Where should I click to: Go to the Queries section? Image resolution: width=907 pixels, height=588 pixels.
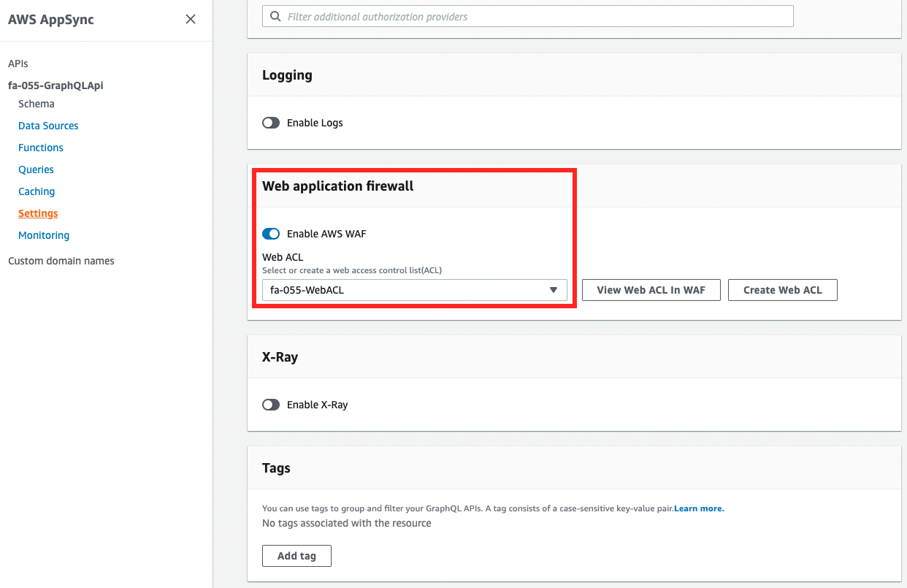pos(35,169)
